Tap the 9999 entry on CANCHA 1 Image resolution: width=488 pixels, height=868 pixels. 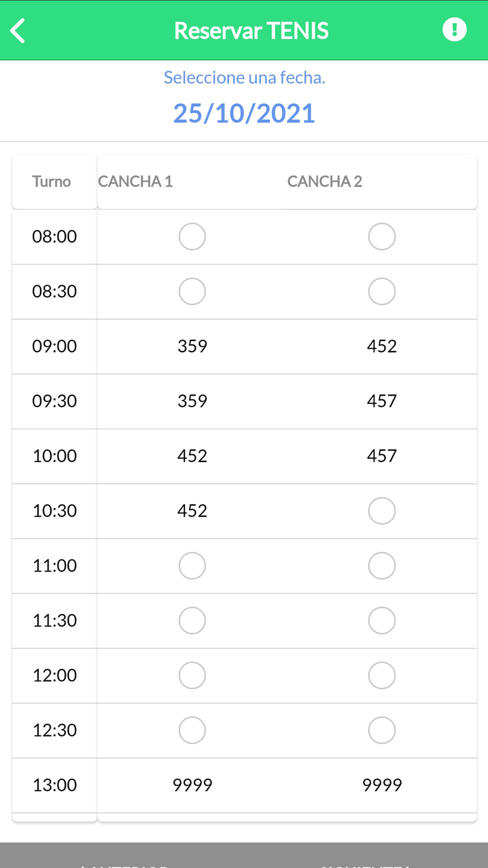coord(192,785)
